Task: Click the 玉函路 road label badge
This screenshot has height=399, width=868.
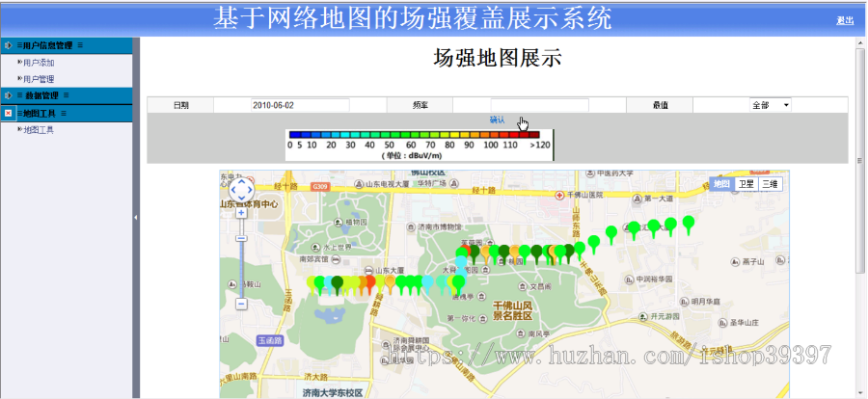Action: pos(270,341)
